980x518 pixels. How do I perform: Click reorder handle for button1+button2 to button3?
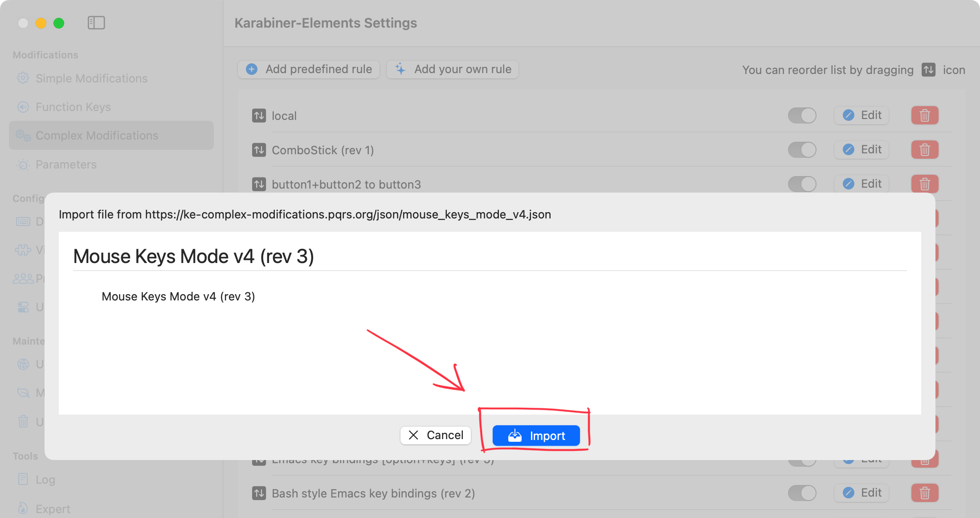click(259, 184)
